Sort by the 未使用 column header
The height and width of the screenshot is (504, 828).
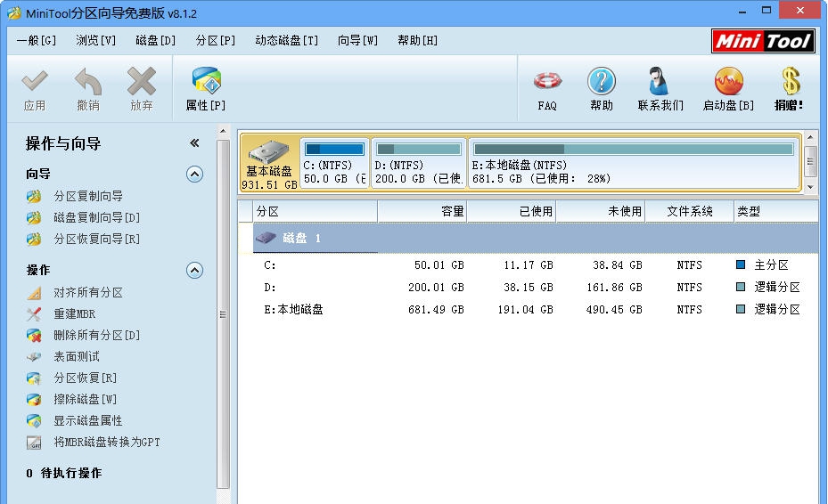601,212
